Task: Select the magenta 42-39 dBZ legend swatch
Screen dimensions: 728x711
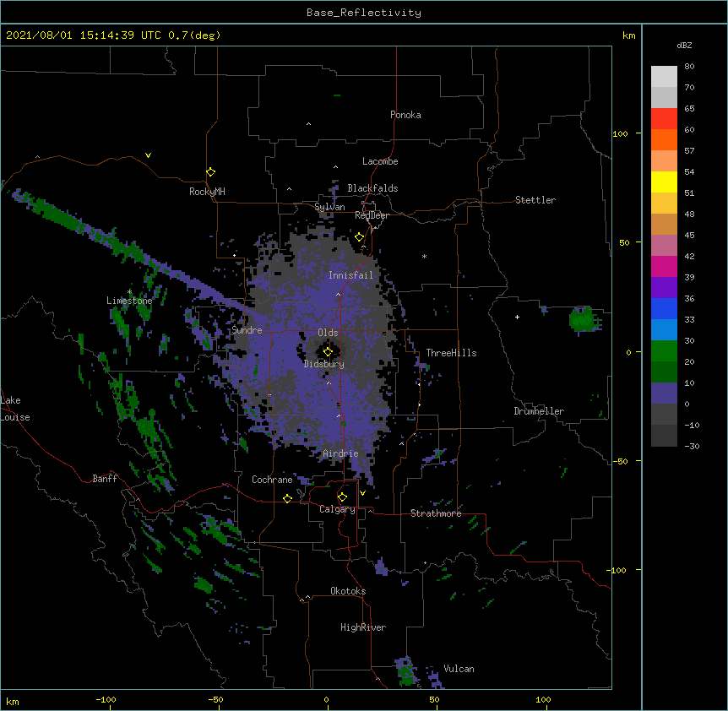Action: (x=664, y=266)
